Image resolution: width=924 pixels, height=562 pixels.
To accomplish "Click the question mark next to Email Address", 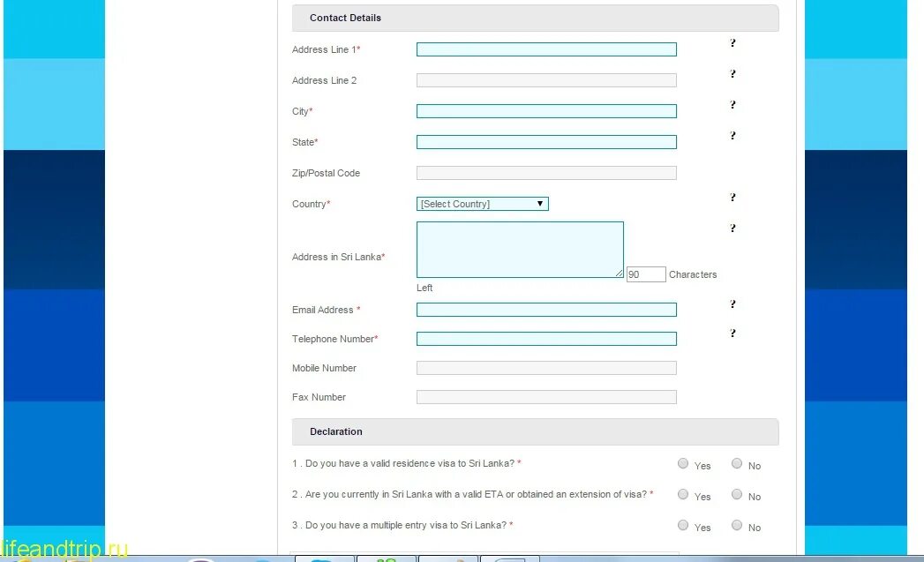I will click(x=732, y=304).
